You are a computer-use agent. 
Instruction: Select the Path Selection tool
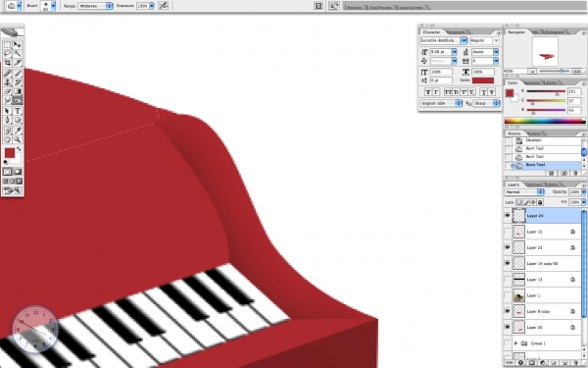click(7, 111)
